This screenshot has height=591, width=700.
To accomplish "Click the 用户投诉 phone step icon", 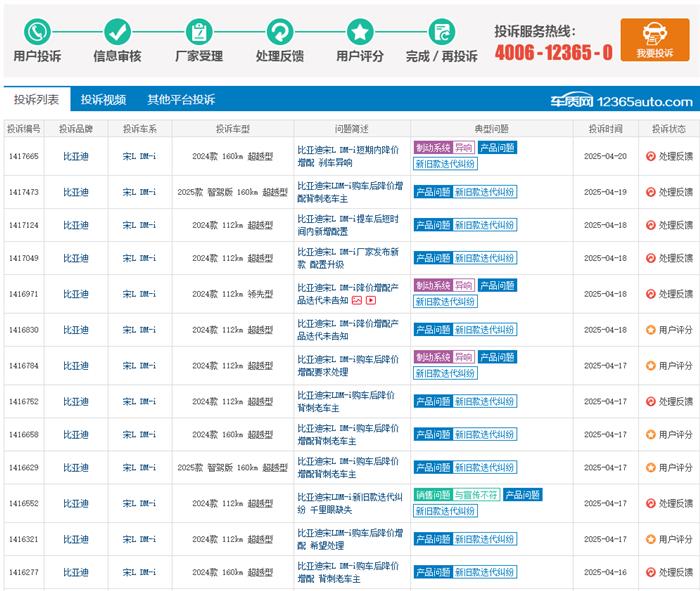I will 37,32.
